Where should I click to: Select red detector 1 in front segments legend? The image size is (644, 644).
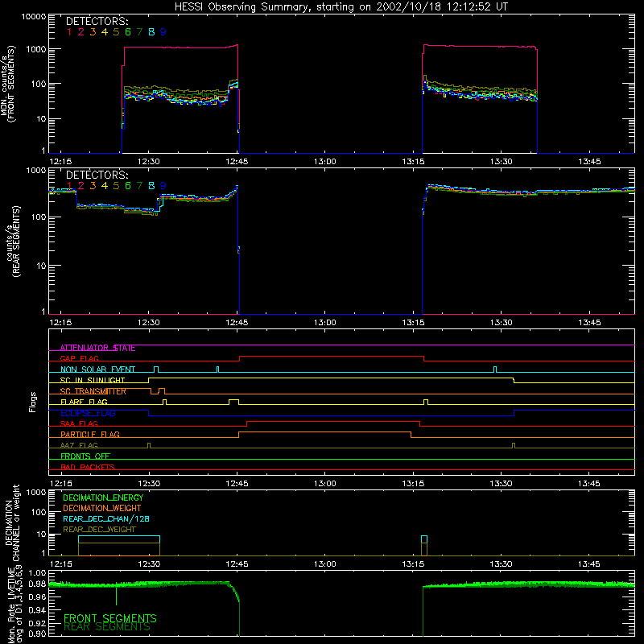[x=69, y=32]
